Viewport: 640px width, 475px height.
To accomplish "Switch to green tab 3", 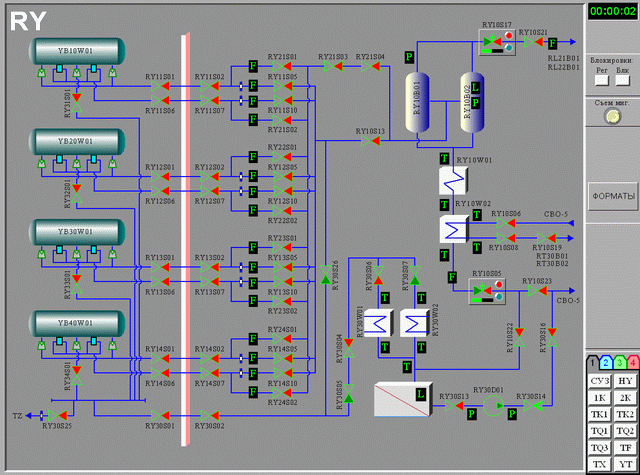I will coord(620,362).
